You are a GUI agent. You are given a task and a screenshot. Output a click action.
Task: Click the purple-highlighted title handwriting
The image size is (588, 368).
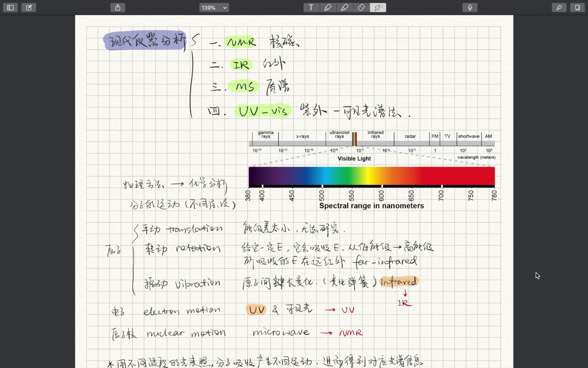point(145,41)
